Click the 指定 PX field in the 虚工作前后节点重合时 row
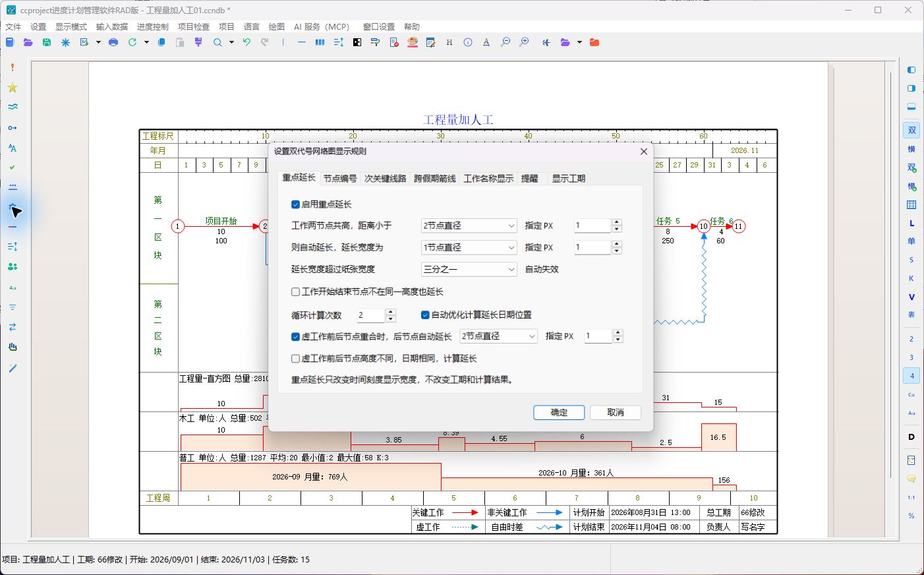The height and width of the screenshot is (575, 924). point(598,336)
